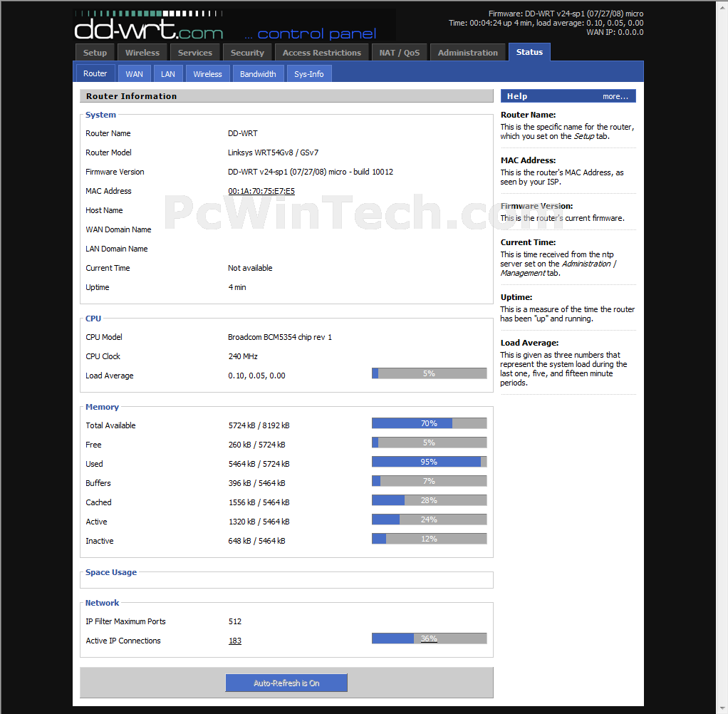
Task: Click the Load Average 5% progress bar
Action: click(429, 373)
